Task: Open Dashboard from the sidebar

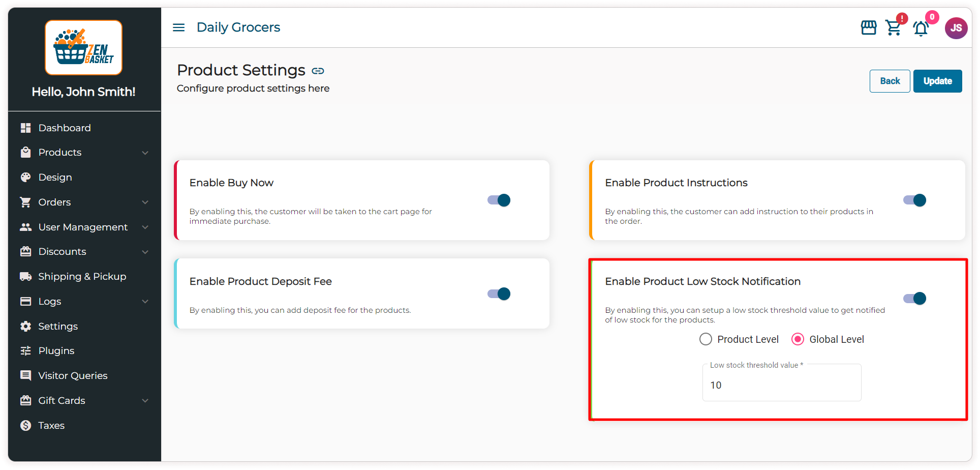Action: pyautogui.click(x=64, y=128)
